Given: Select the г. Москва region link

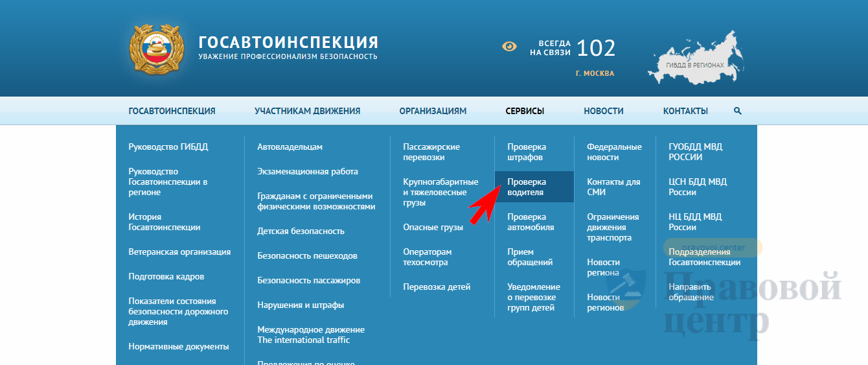Looking at the screenshot, I should point(595,73).
